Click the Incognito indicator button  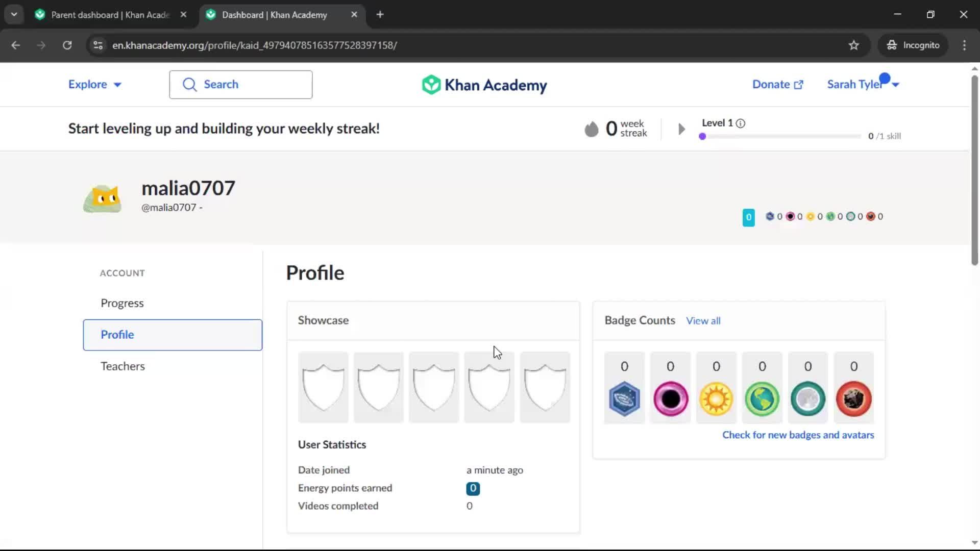tap(913, 45)
